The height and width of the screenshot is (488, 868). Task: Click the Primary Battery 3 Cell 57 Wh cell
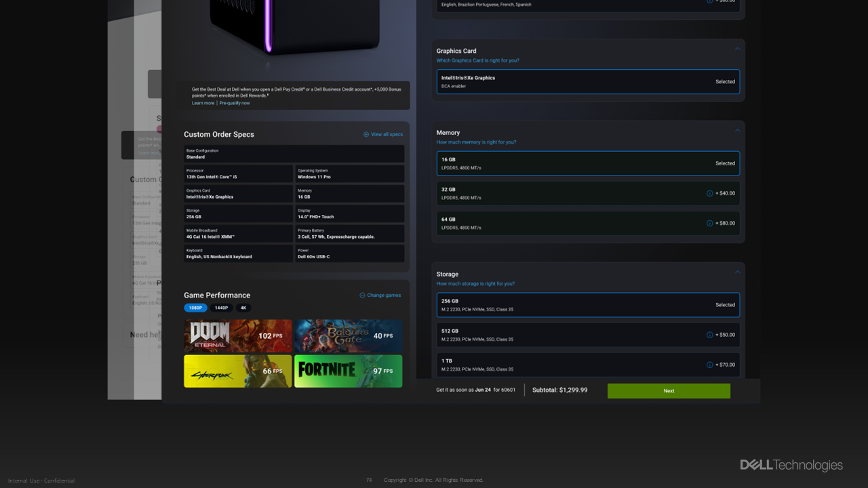tap(349, 233)
